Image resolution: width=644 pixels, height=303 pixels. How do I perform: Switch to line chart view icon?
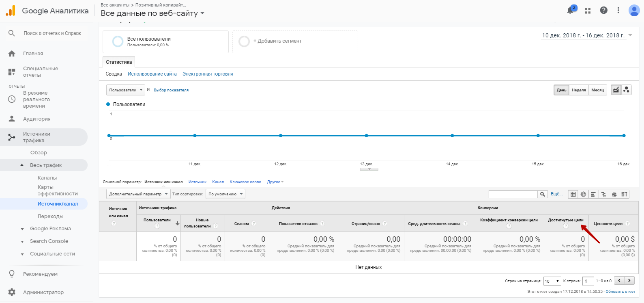[616, 90]
